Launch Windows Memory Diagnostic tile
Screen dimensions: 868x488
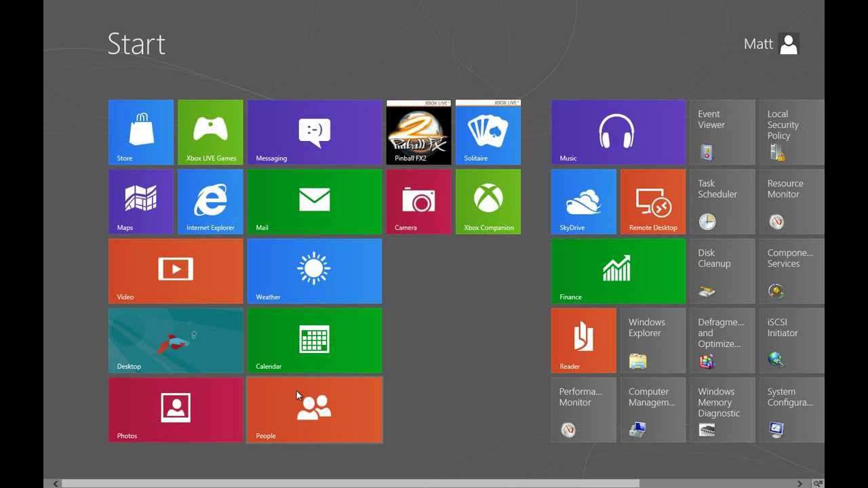click(722, 409)
